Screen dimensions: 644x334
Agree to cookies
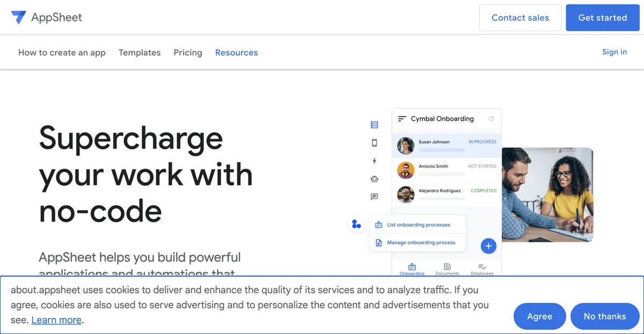[540, 316]
